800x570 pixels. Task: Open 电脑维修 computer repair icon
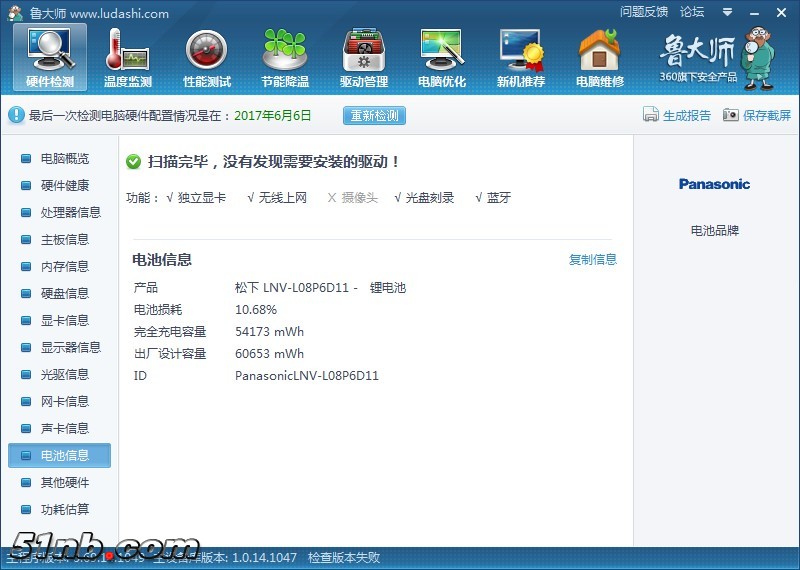(599, 56)
